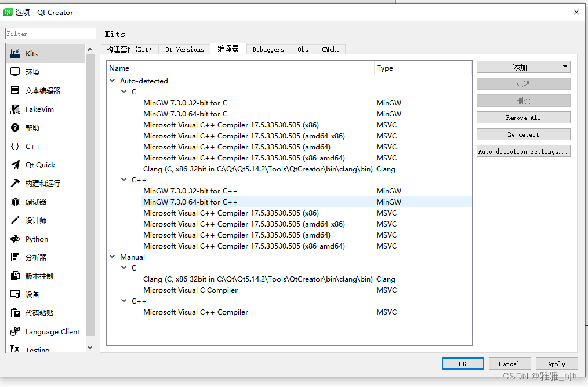Image resolution: width=588 pixels, height=387 pixels.
Task: Click the sidebar scroll up arrow
Action: [x=90, y=49]
